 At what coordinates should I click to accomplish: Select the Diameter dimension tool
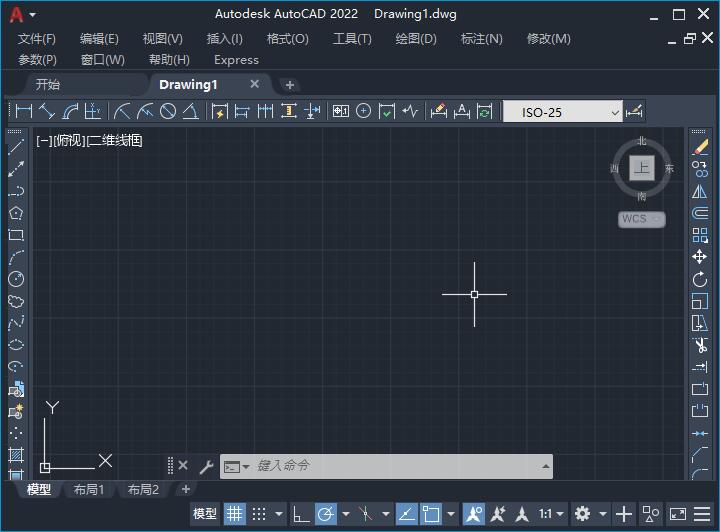pyautogui.click(x=168, y=112)
